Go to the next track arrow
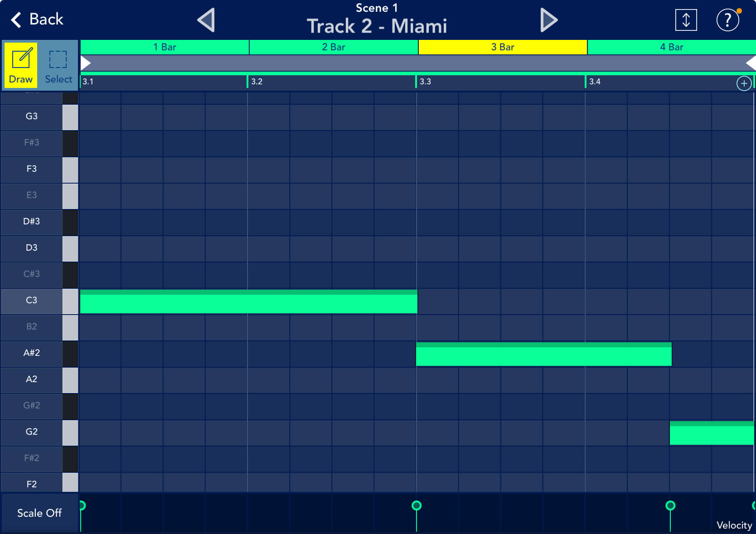The height and width of the screenshot is (534, 756). pyautogui.click(x=549, y=20)
